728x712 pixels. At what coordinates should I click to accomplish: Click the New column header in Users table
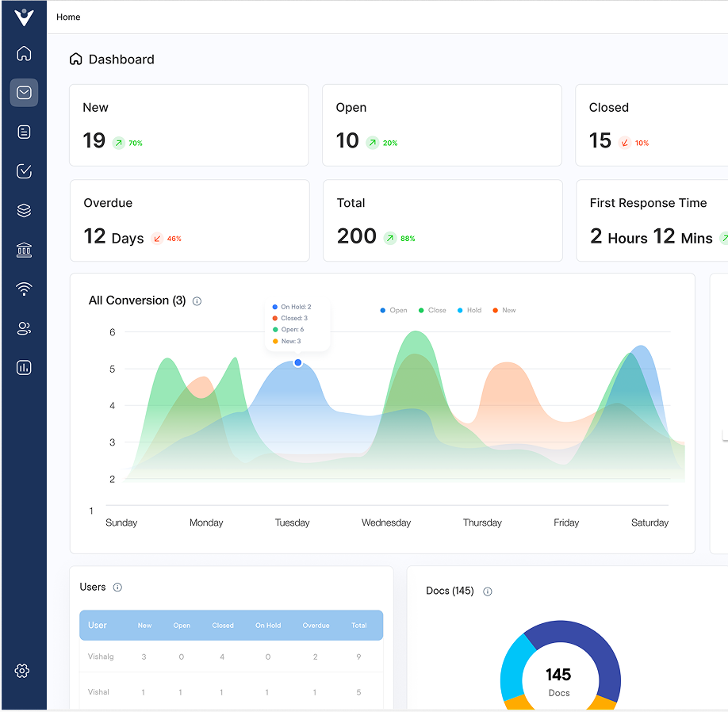144,626
